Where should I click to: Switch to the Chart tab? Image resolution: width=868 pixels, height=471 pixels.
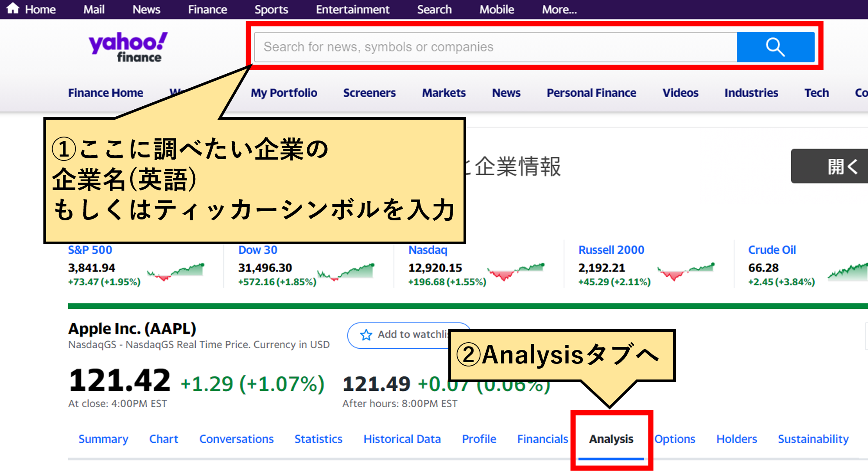(164, 439)
